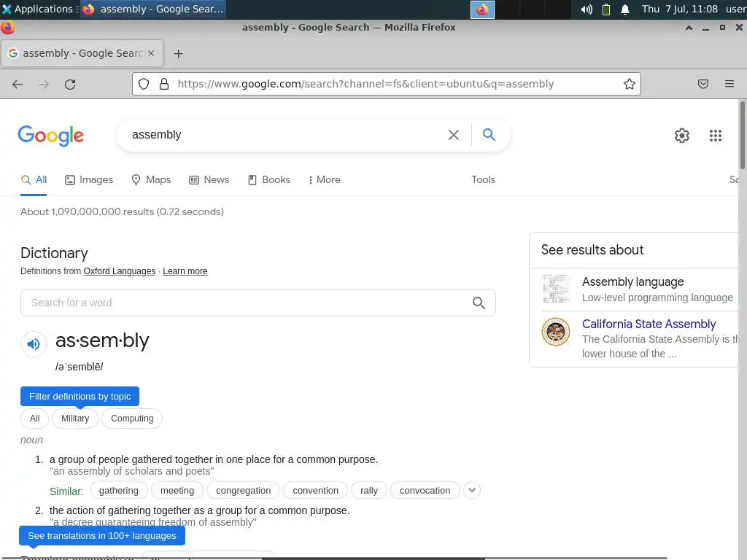
Task: Bookmark this page with the star icon
Action: pos(630,85)
